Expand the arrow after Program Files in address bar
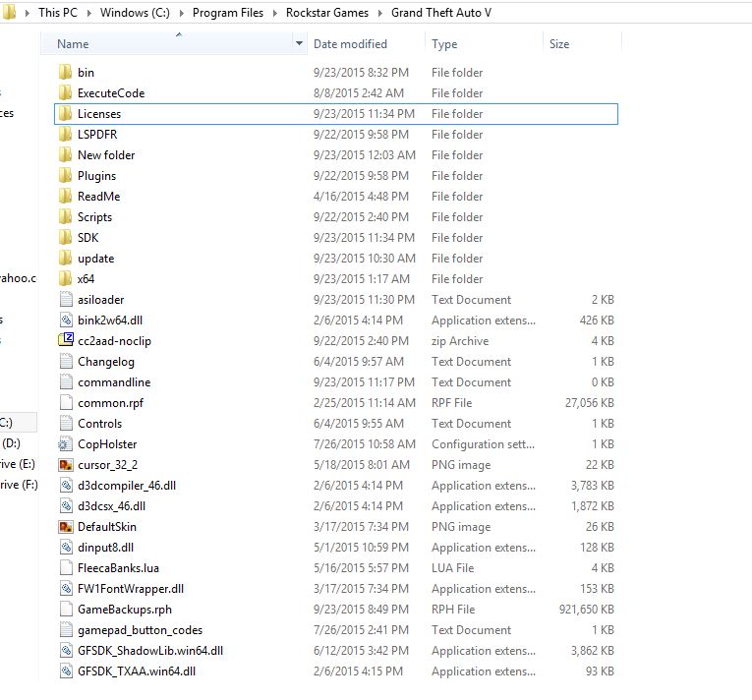Viewport: 752px width, 700px height. click(x=275, y=13)
